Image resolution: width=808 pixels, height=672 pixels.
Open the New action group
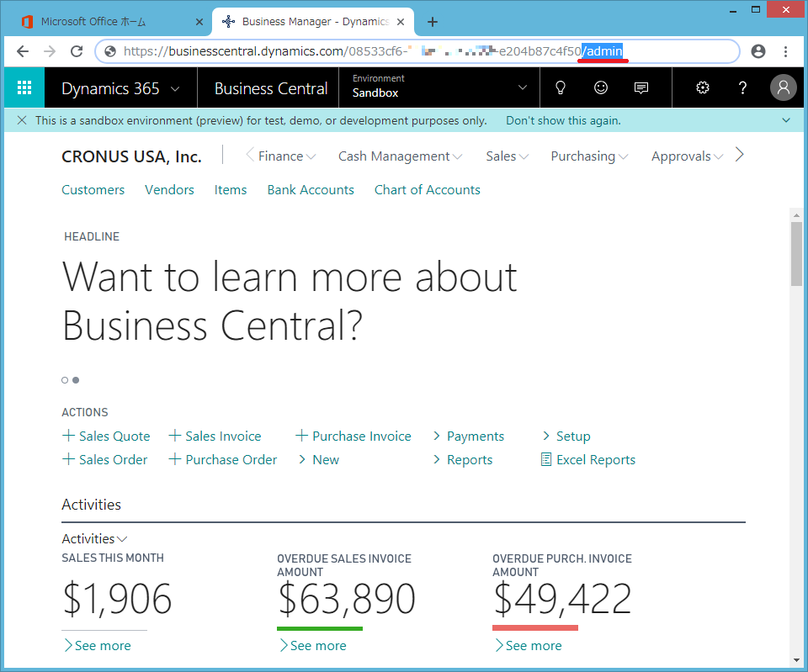tap(318, 459)
